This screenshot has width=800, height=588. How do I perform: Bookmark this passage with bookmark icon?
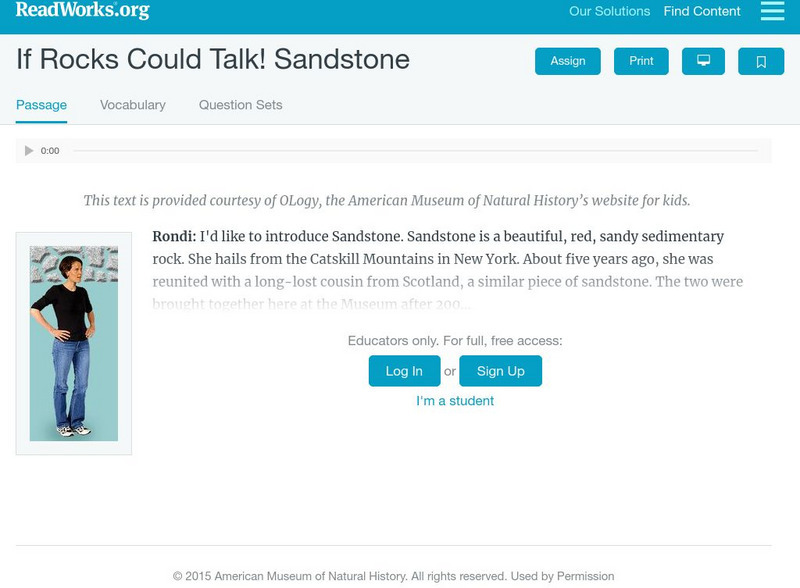pos(760,61)
